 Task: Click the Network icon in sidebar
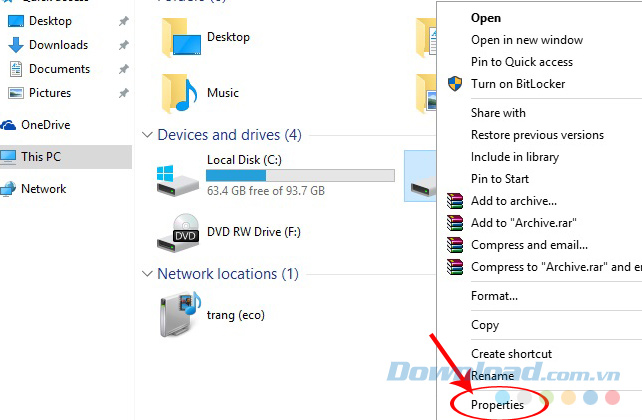point(8,189)
